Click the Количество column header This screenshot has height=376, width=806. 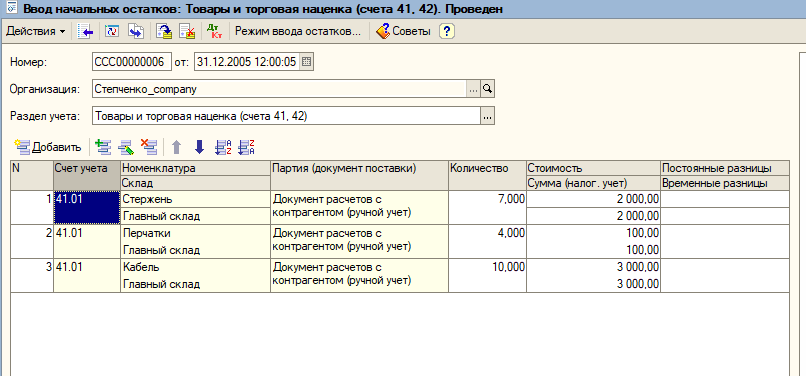tap(487, 175)
